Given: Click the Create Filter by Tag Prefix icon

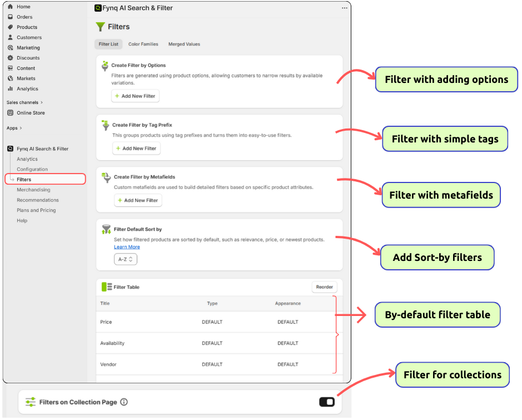Looking at the screenshot, I should click(x=106, y=125).
